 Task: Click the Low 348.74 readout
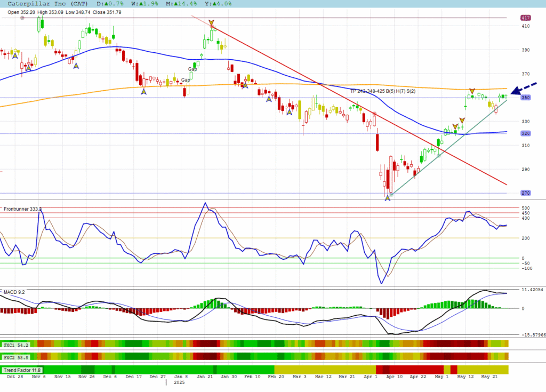point(78,12)
